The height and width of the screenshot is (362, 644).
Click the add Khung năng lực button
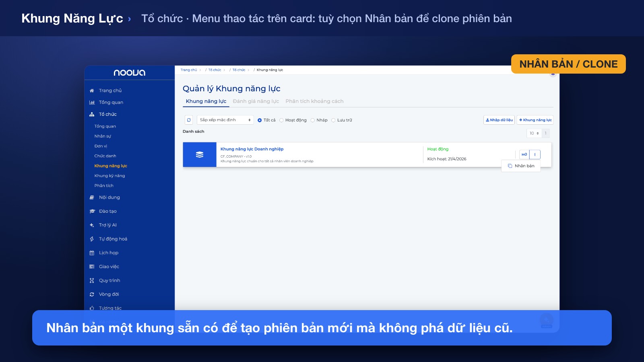535,120
